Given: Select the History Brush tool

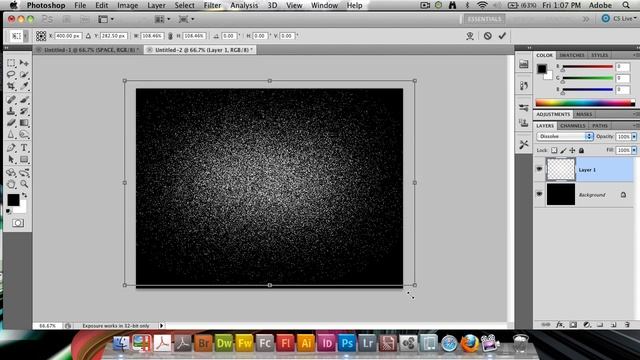Looking at the screenshot, I should (24, 111).
